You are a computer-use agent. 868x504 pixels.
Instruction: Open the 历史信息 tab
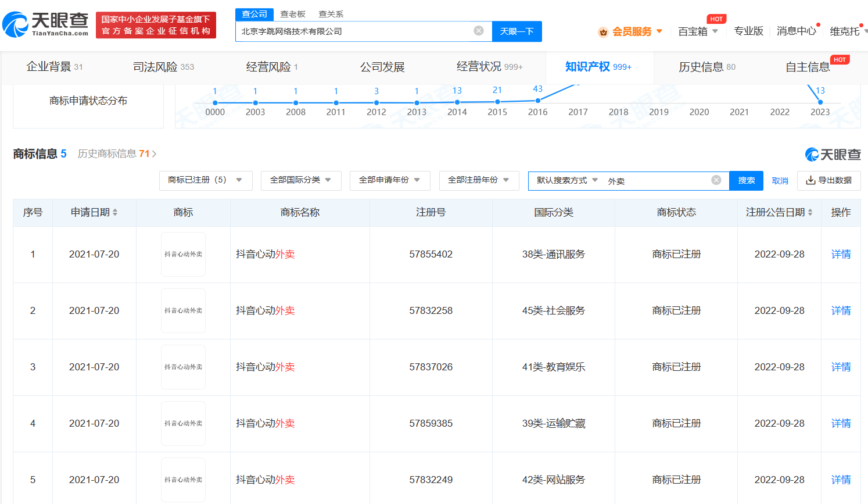click(707, 67)
